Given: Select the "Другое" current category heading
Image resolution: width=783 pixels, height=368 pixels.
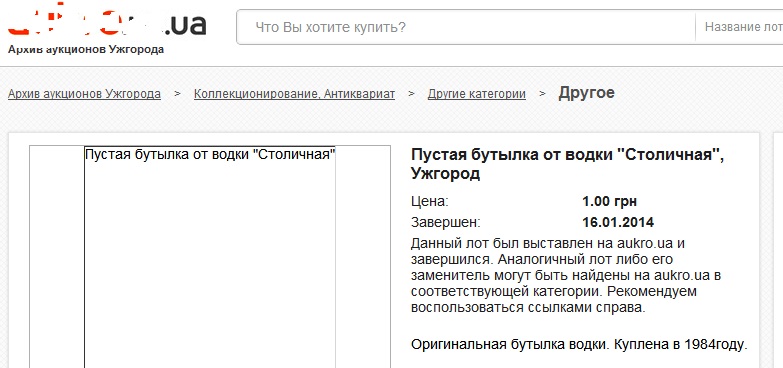Looking at the screenshot, I should [x=586, y=93].
